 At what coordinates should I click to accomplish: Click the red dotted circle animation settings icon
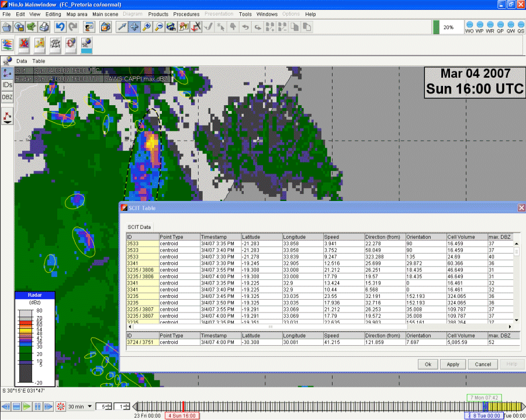(61, 407)
